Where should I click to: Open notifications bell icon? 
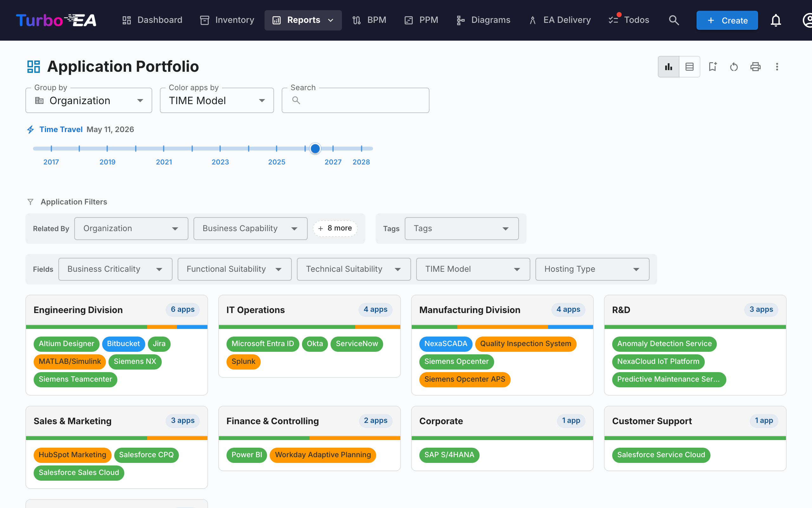776,20
